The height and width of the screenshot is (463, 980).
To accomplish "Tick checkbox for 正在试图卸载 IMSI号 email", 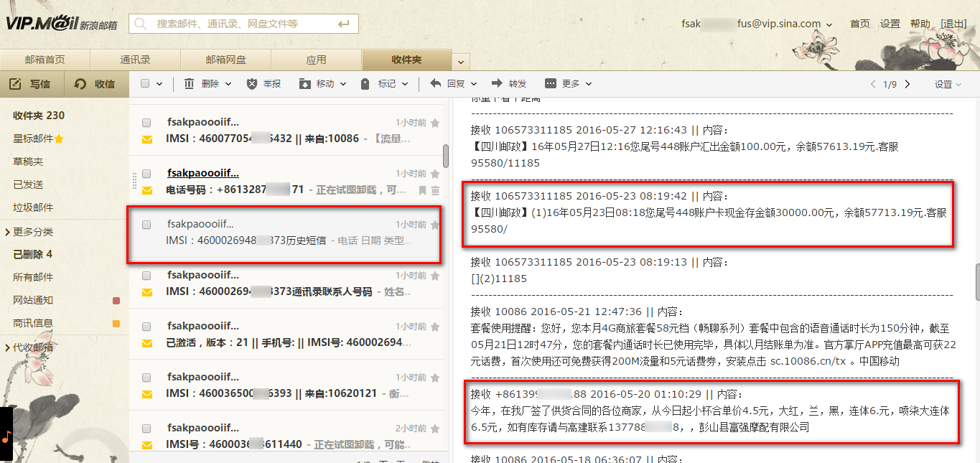I will tap(146, 429).
